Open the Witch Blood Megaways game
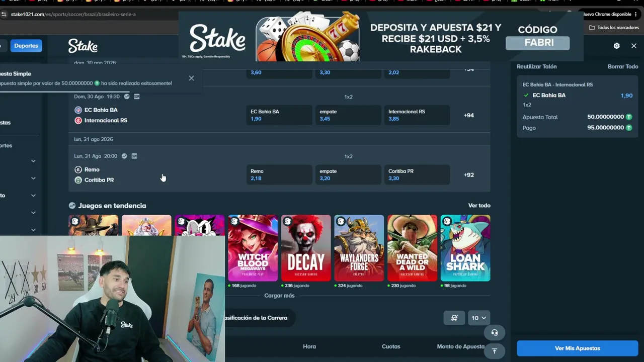Viewport: 644px width, 362px height. click(253, 248)
